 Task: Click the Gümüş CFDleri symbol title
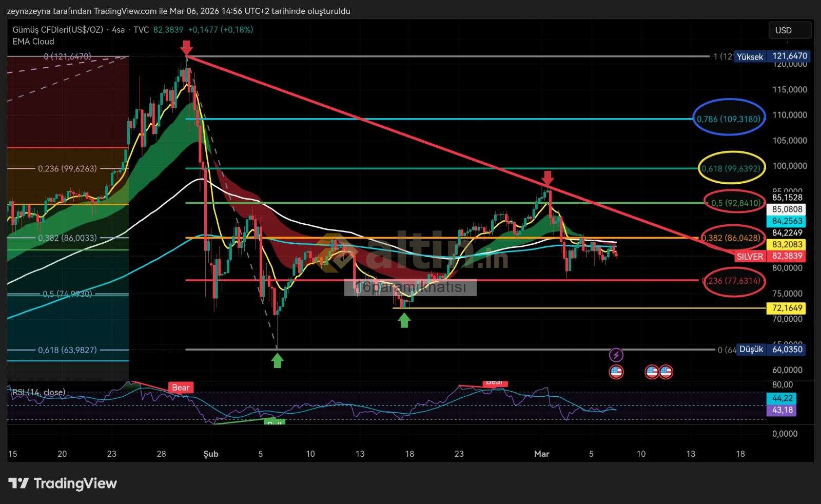[x=57, y=30]
